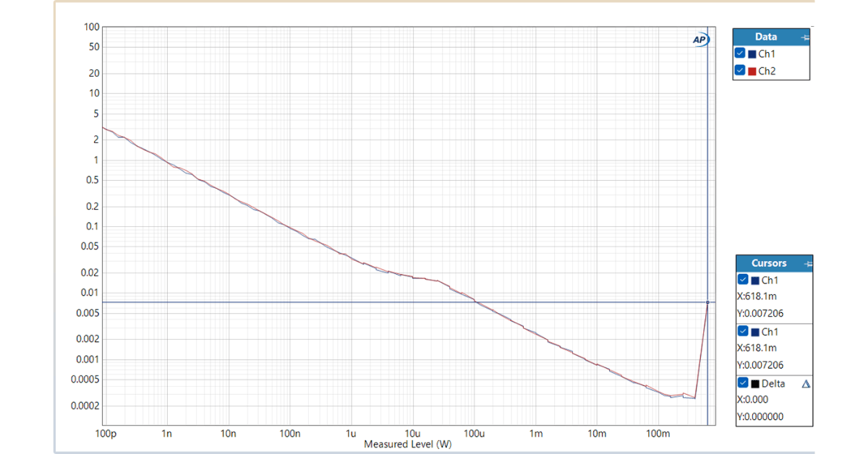Open the blue Ch1 color swatch in the Data legend

point(752,54)
